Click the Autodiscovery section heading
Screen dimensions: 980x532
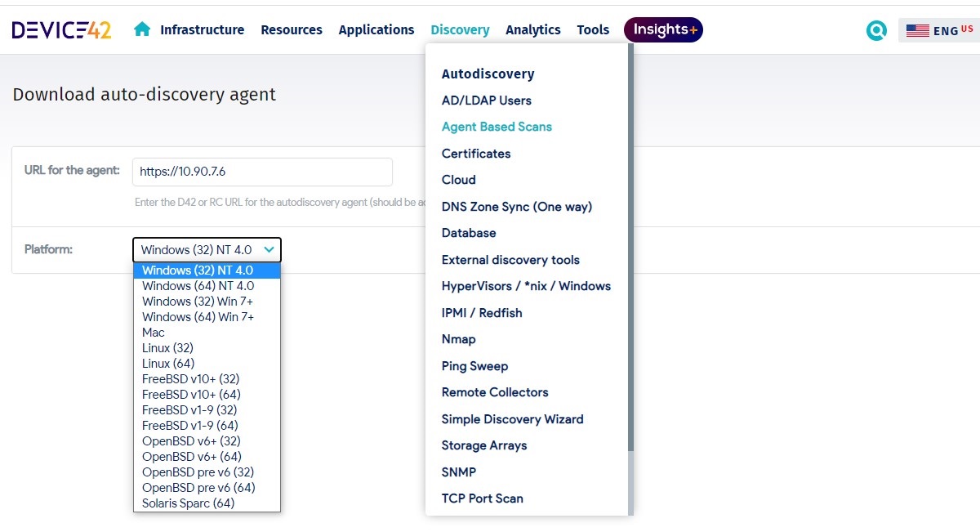488,74
